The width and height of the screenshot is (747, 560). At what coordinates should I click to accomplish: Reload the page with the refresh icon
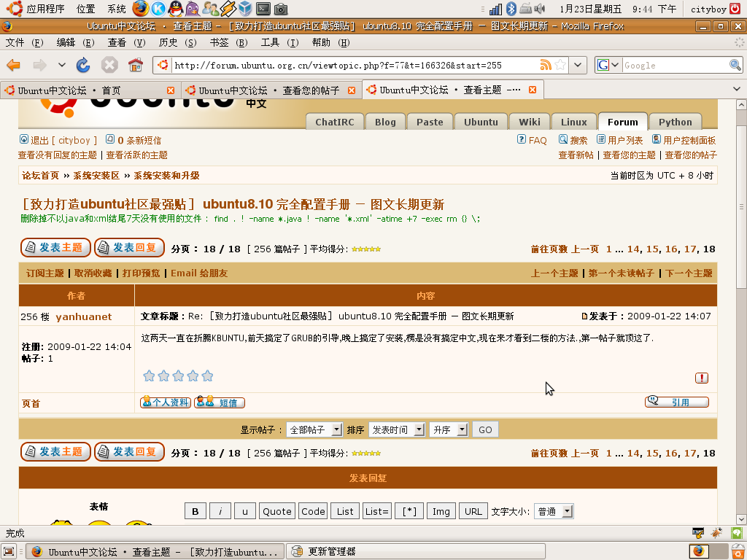(83, 65)
